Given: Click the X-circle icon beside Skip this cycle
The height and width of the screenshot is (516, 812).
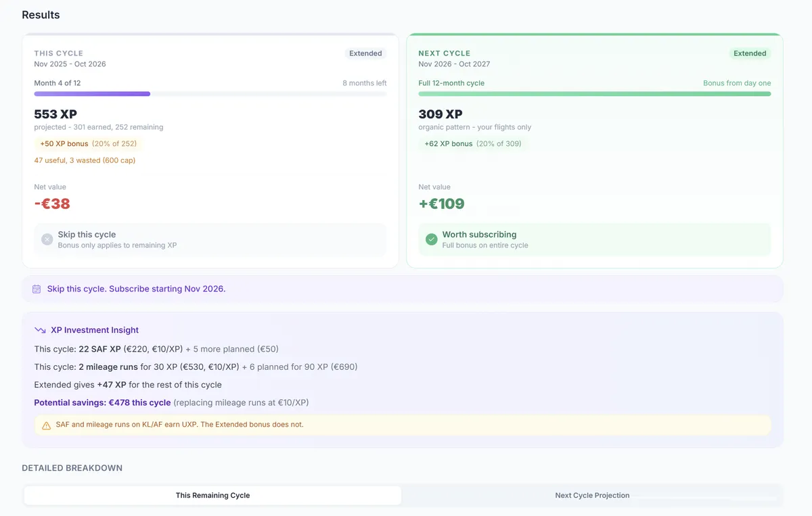Looking at the screenshot, I should coord(45,239).
